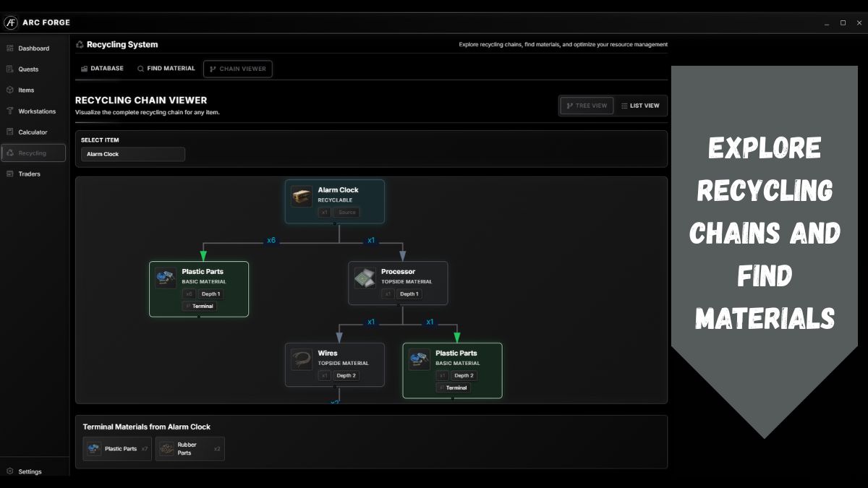868x488 pixels.
Task: Open the Items section
Action: click(34, 90)
